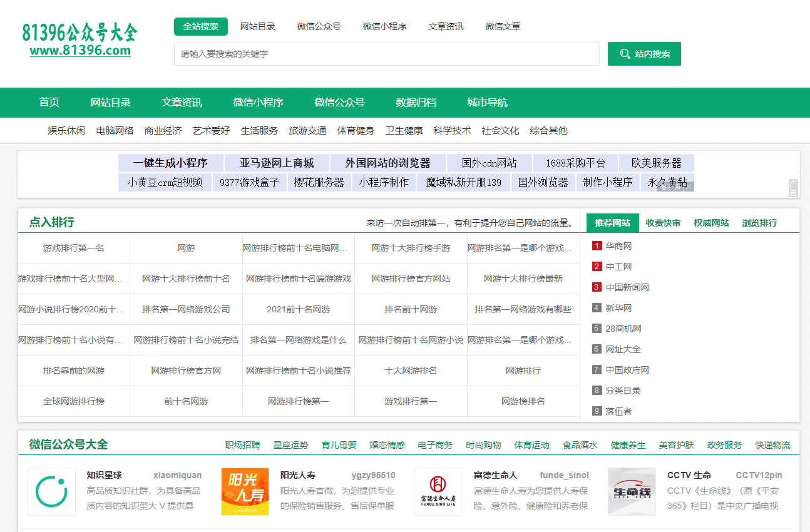The width and height of the screenshot is (810, 532).
Task: Switch to the 权威网站 tab
Action: pos(711,222)
